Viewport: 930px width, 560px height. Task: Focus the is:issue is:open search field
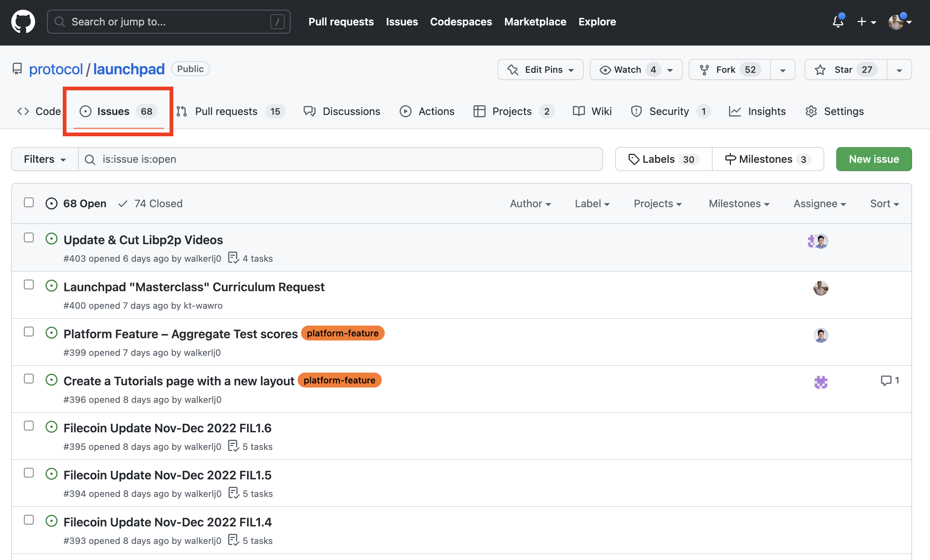tap(340, 159)
